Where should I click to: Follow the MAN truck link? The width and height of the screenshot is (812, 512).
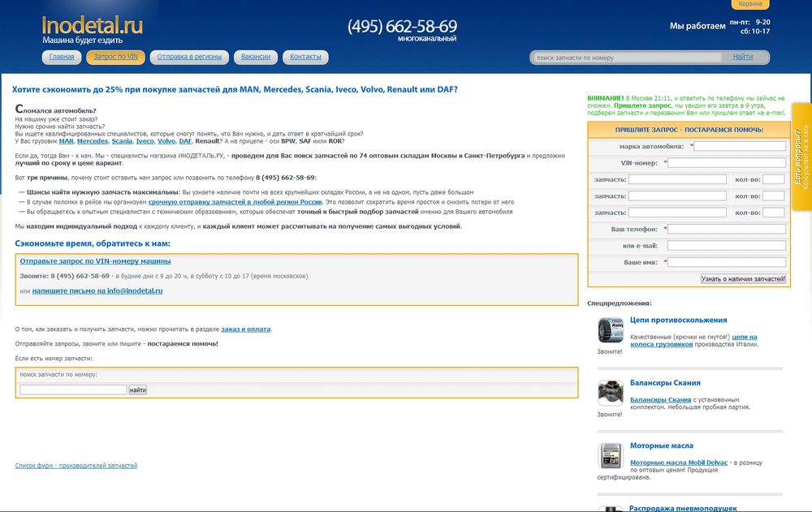click(x=67, y=141)
